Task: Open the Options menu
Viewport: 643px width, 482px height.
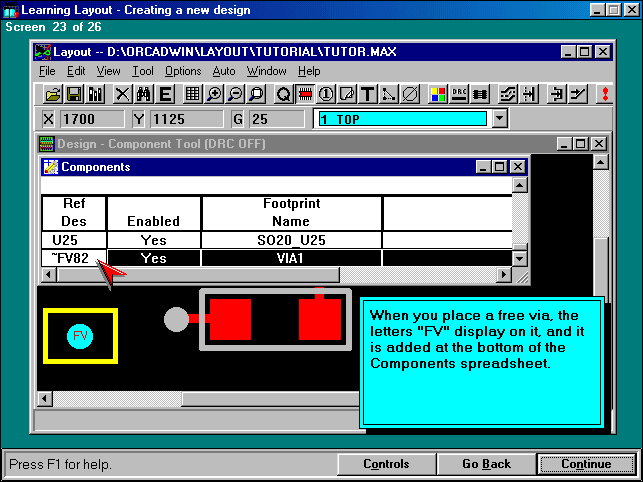Action: (183, 71)
